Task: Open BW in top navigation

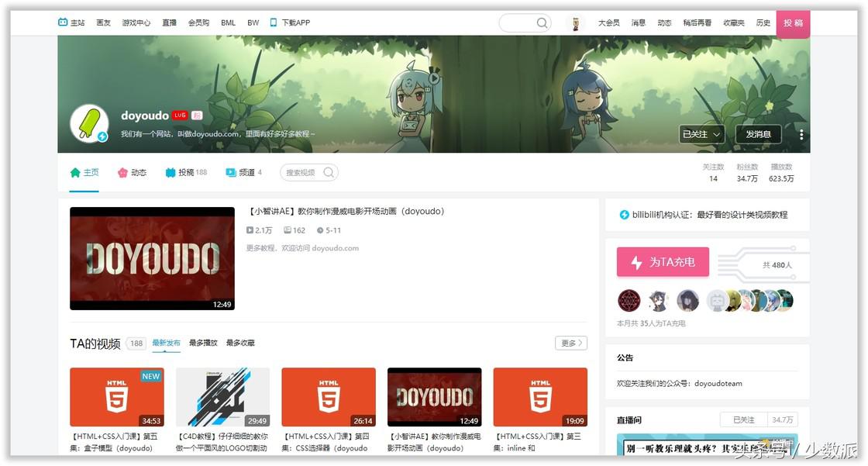Action: 253,22
